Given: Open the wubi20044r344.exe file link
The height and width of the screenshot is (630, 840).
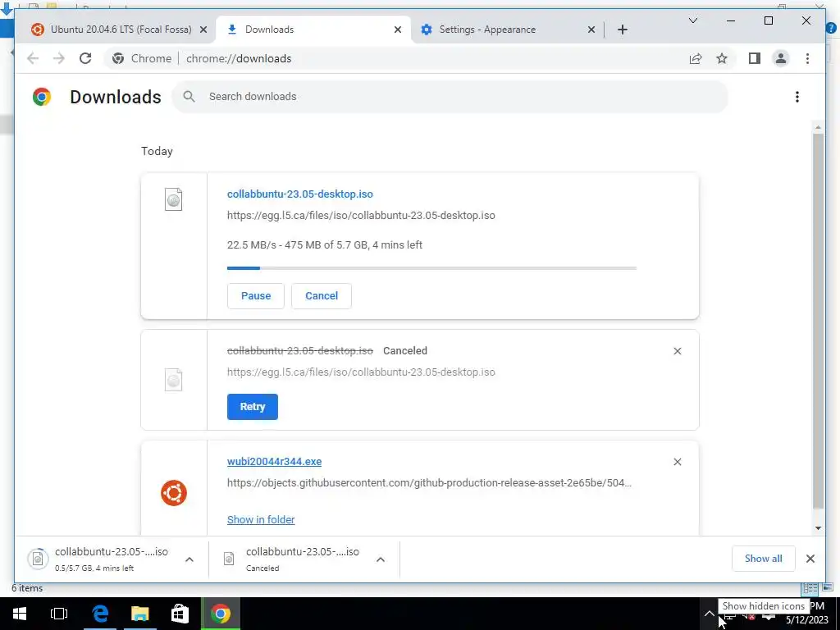Looking at the screenshot, I should tap(274, 461).
